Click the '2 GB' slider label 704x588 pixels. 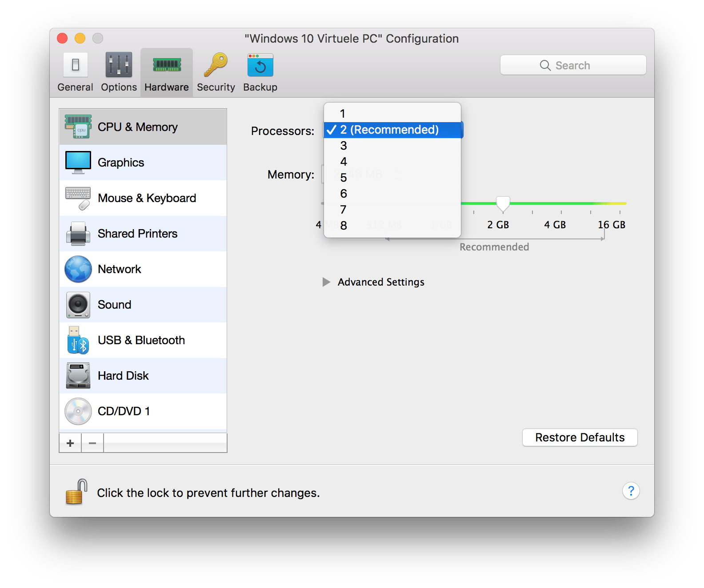coord(498,225)
